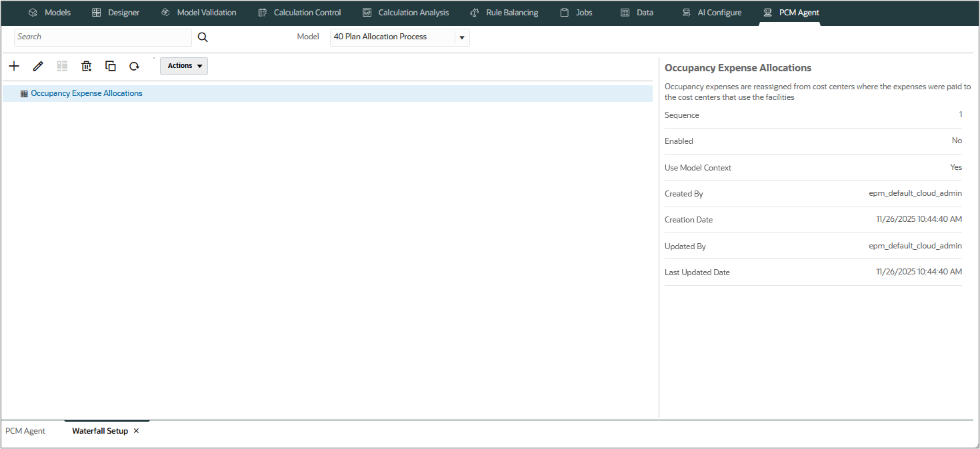This screenshot has width=980, height=449.
Task: Close the Waterfall Setup tab
Action: pyautogui.click(x=136, y=431)
